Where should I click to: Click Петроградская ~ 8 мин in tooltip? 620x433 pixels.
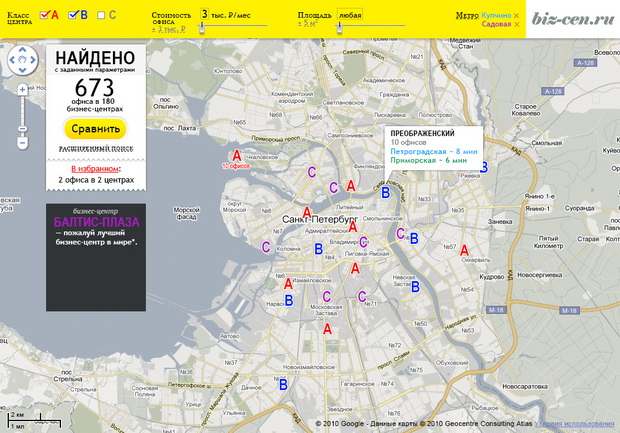[x=434, y=151]
